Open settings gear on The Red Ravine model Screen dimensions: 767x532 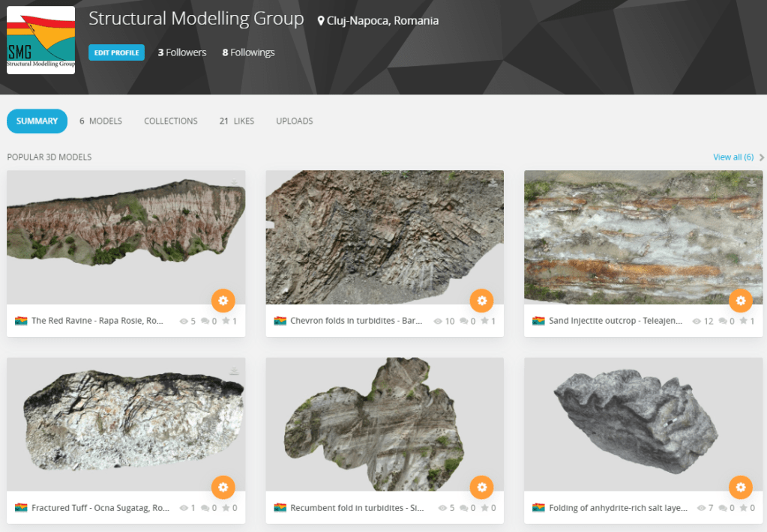[223, 300]
